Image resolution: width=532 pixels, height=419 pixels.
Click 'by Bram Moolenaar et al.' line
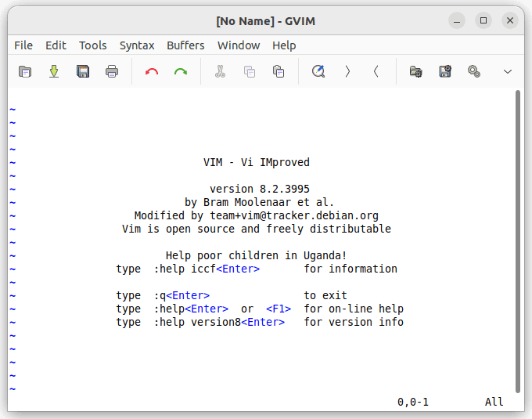(259, 202)
